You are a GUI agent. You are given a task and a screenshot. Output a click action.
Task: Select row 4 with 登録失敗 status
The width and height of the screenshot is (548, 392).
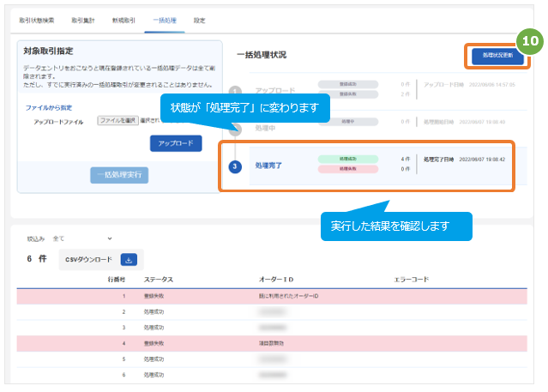coord(272,343)
